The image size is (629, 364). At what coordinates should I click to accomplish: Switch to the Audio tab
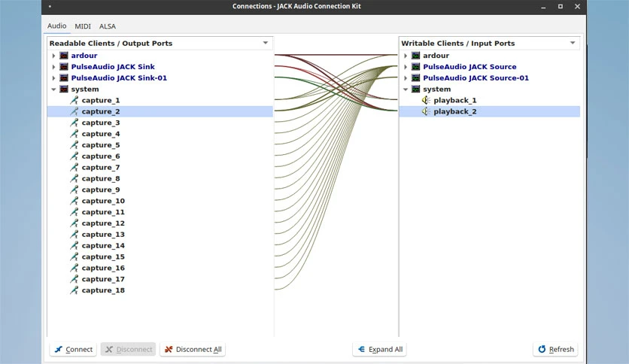point(57,26)
